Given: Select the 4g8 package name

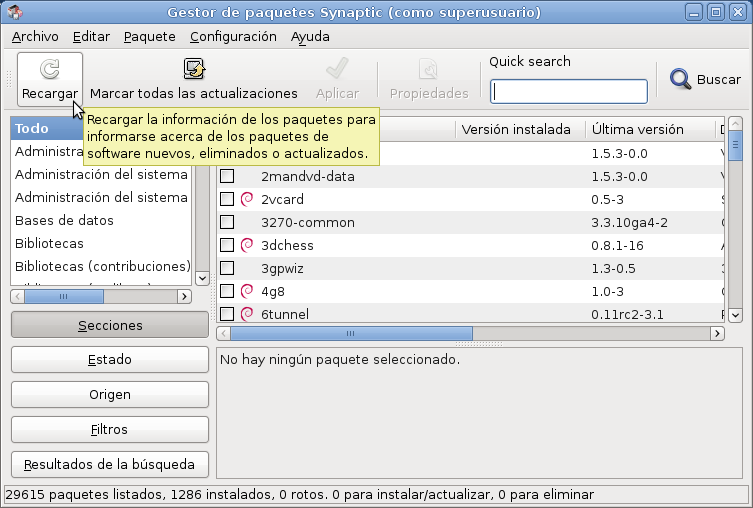Looking at the screenshot, I should tap(273, 291).
